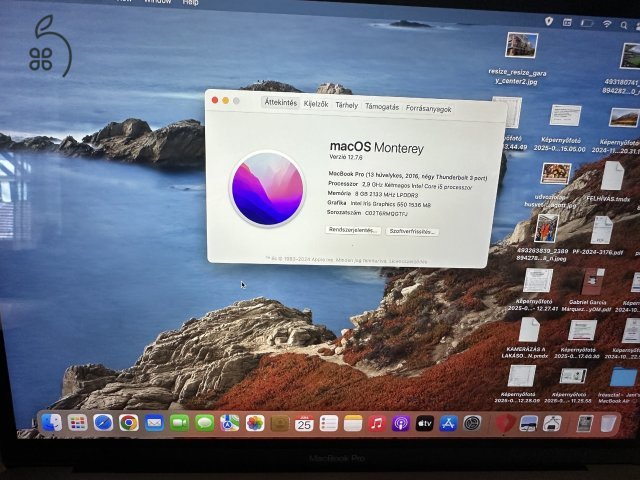Open Finder from the Dock

[x=52, y=423]
